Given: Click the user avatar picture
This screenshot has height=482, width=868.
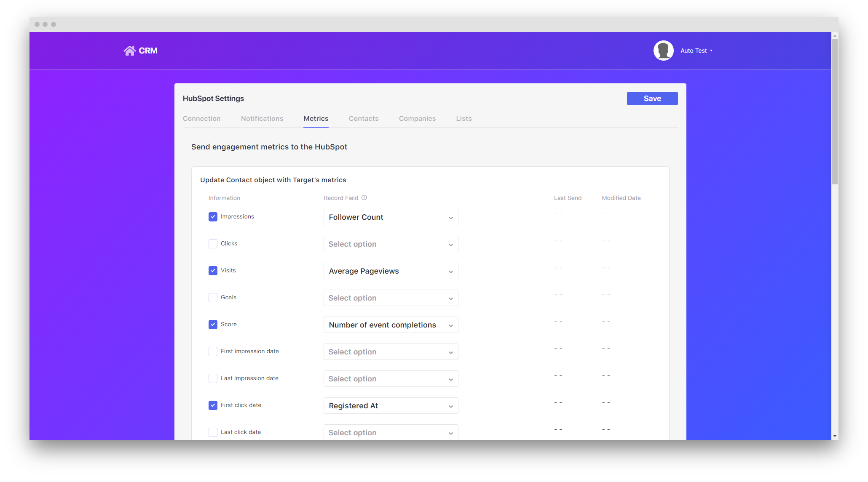Looking at the screenshot, I should [663, 51].
